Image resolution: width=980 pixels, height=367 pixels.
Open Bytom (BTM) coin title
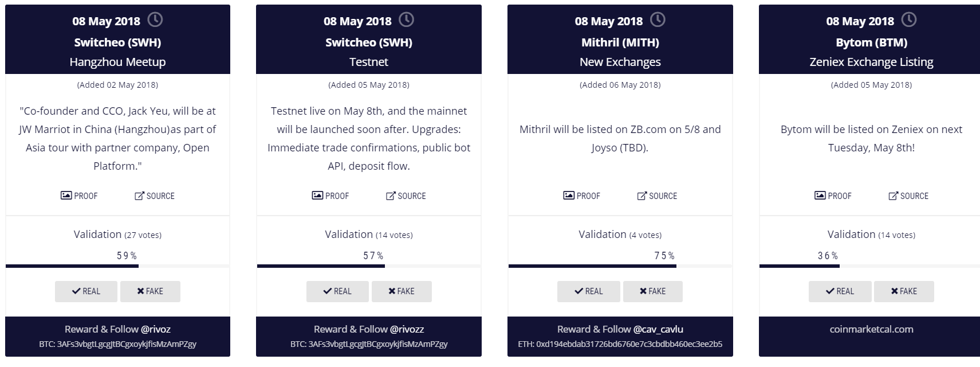point(871,42)
